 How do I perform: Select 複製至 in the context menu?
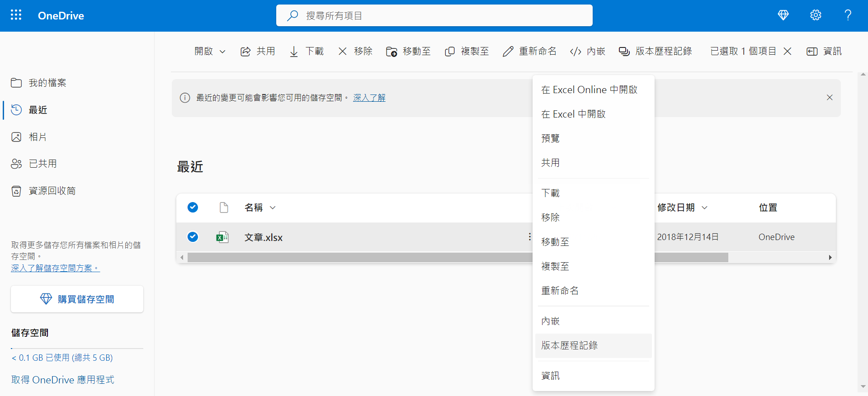[594, 266]
